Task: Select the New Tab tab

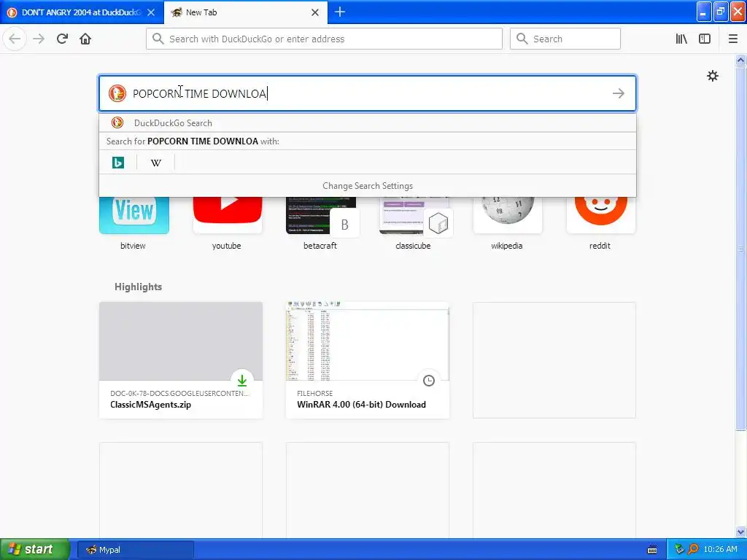Action: click(246, 12)
